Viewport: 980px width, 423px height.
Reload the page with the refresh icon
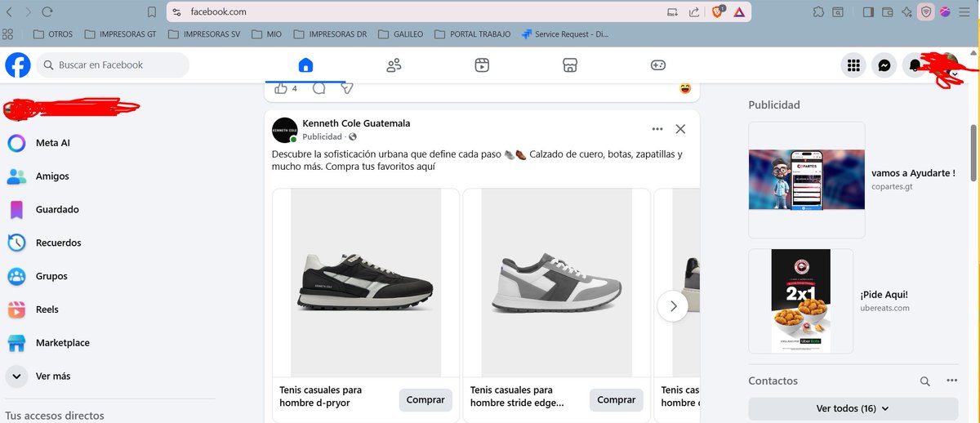click(47, 12)
